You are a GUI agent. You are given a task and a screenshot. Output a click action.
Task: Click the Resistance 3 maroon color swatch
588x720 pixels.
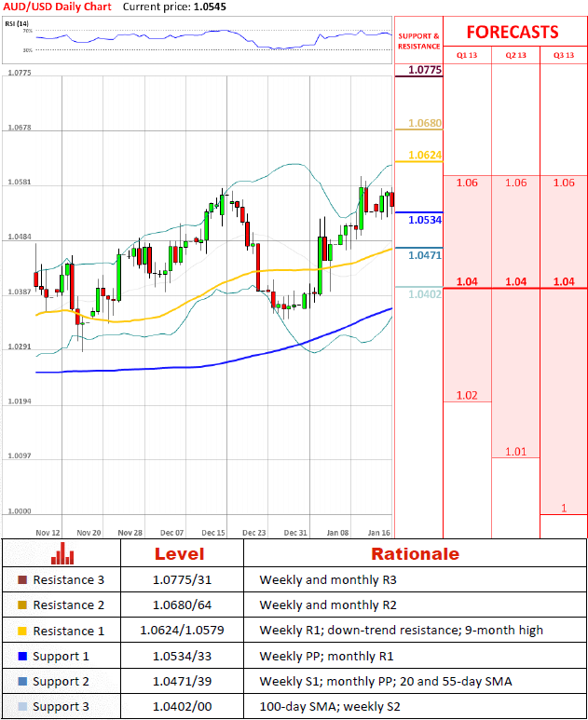click(22, 580)
